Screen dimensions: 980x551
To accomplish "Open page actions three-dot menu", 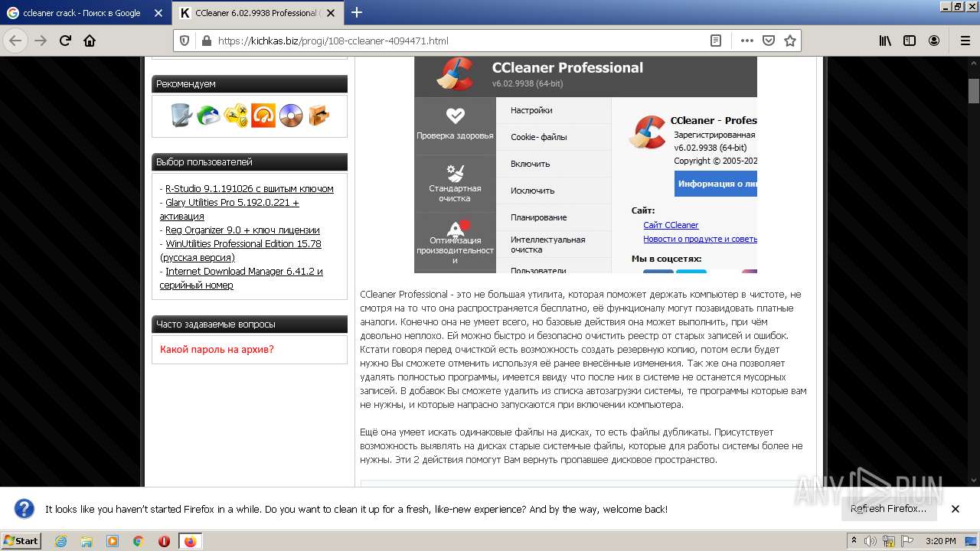I will click(747, 41).
